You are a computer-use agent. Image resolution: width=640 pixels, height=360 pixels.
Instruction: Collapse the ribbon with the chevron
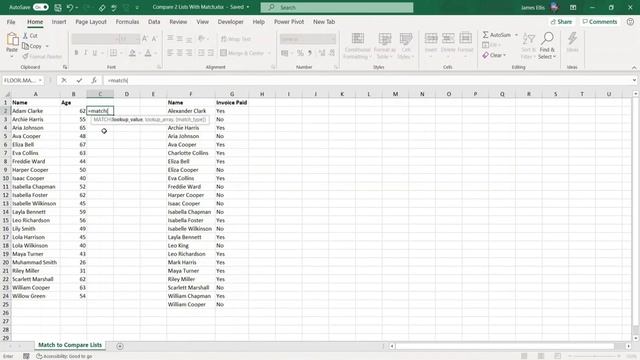pos(634,67)
